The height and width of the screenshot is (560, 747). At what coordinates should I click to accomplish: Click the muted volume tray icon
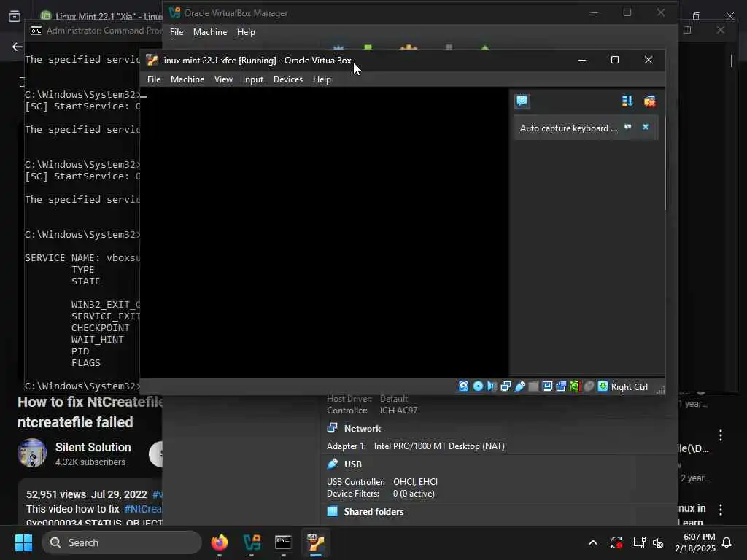coord(659,542)
